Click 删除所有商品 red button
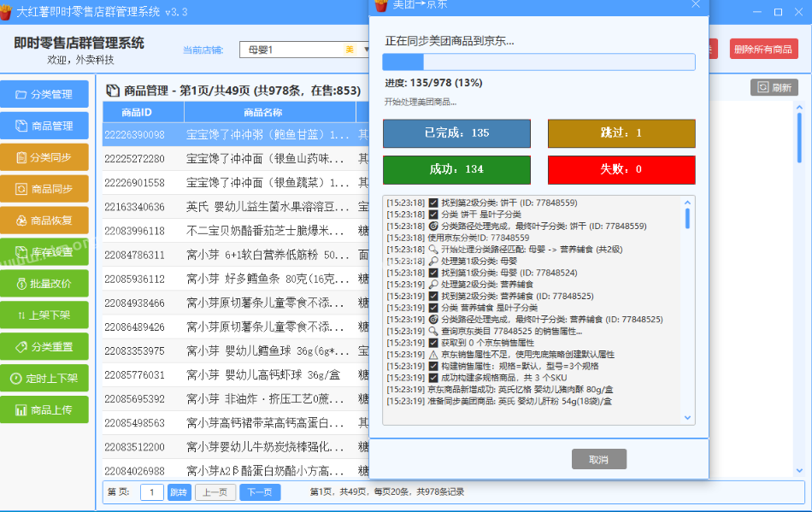The height and width of the screenshot is (512, 812). pyautogui.click(x=763, y=50)
